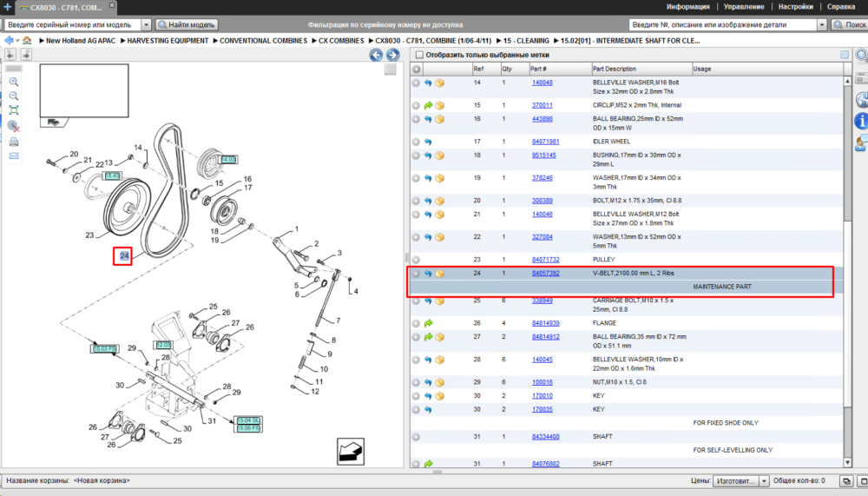Open the serial number or model dropdown
The image size is (868, 496).
coord(146,25)
